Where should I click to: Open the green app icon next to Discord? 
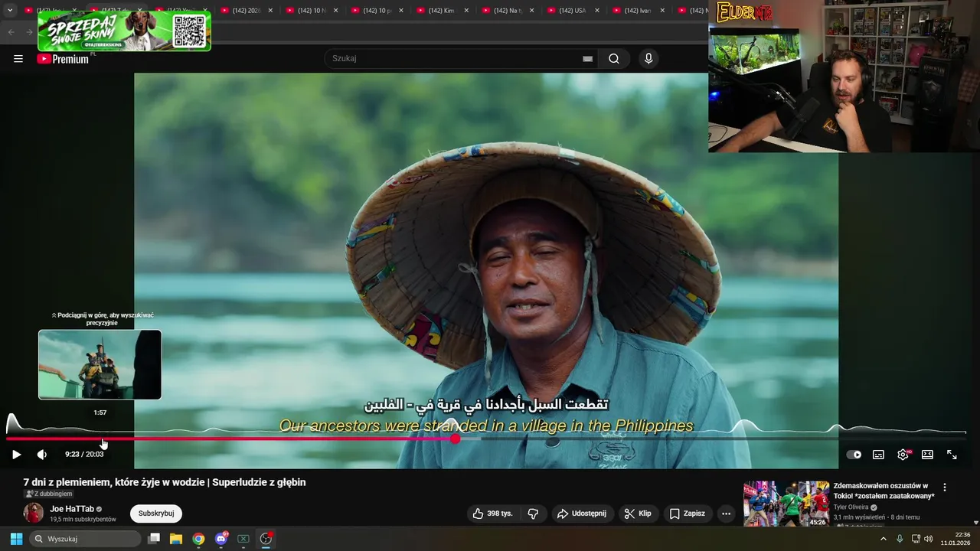pyautogui.click(x=243, y=539)
